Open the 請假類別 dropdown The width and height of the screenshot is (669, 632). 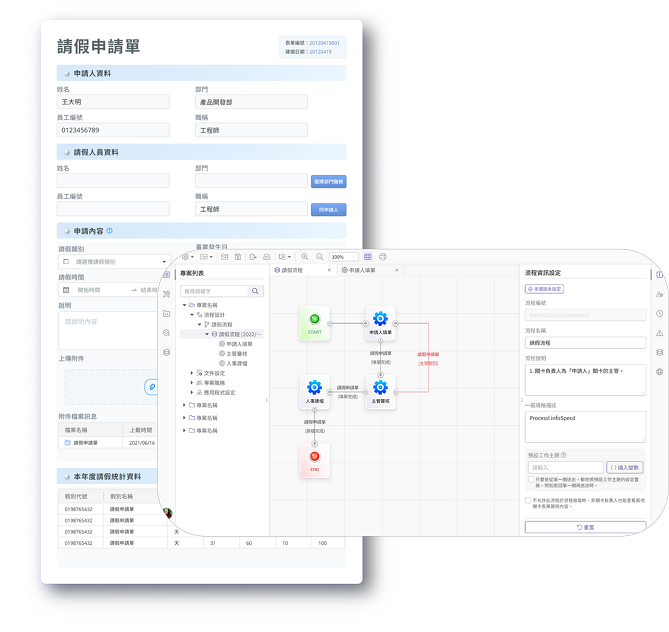click(110, 262)
